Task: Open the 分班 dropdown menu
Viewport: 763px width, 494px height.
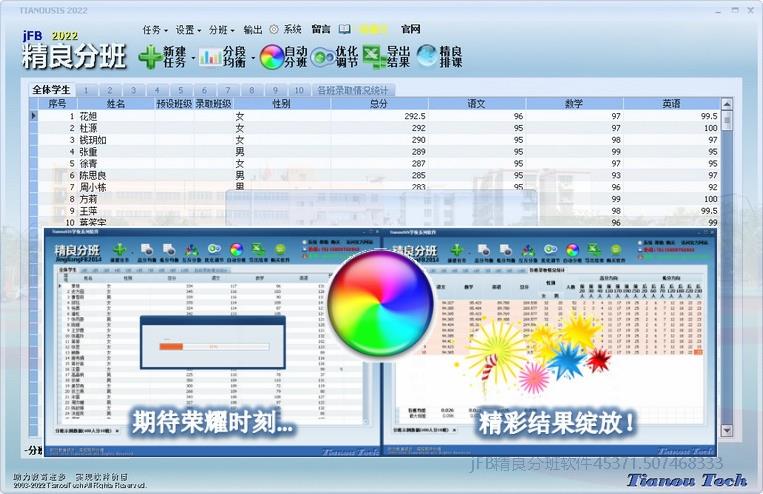Action: click(221, 30)
